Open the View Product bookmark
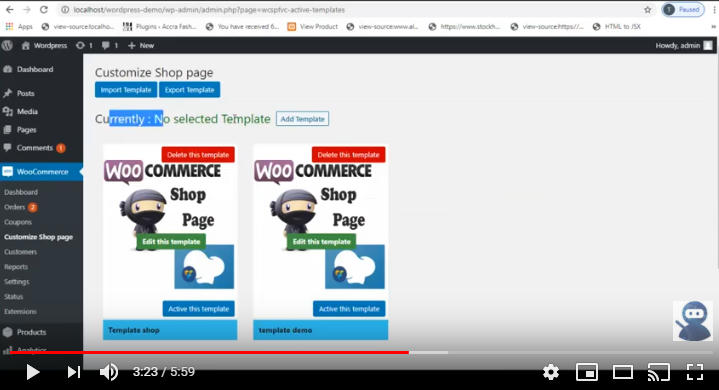The image size is (719, 390). coord(313,27)
